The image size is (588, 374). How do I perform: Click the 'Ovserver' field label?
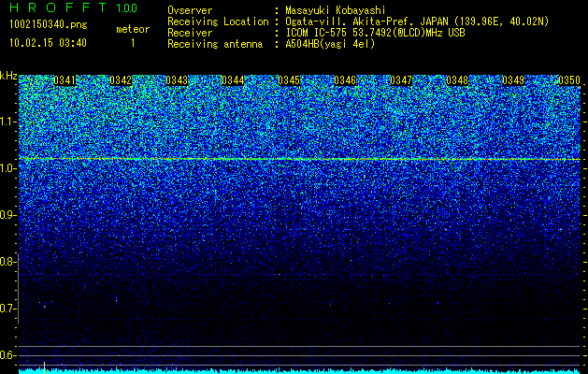(x=190, y=10)
